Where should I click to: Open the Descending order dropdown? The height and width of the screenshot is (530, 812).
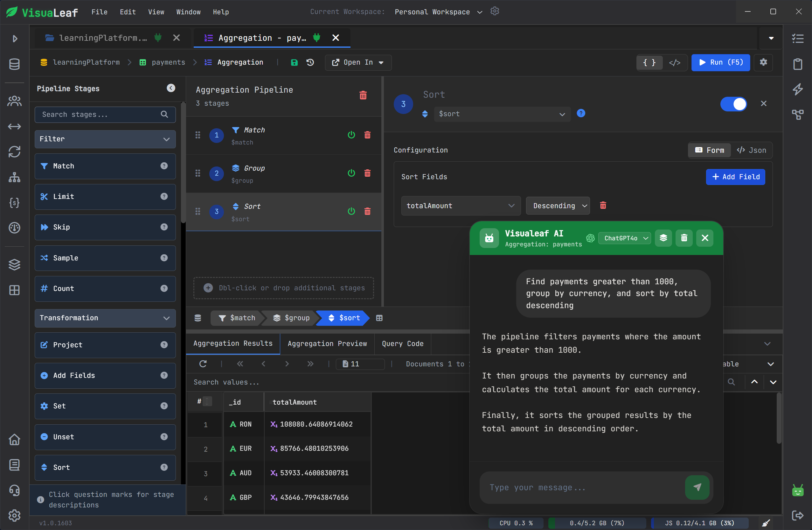(x=558, y=206)
